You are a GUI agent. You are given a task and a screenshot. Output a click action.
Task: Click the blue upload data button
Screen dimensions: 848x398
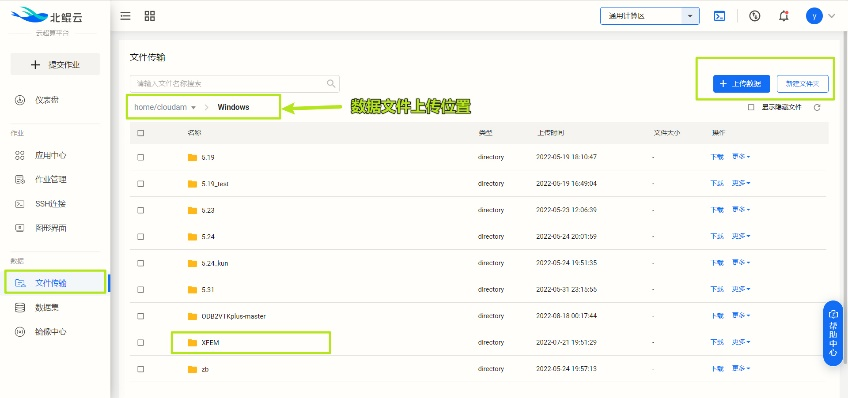coord(741,84)
